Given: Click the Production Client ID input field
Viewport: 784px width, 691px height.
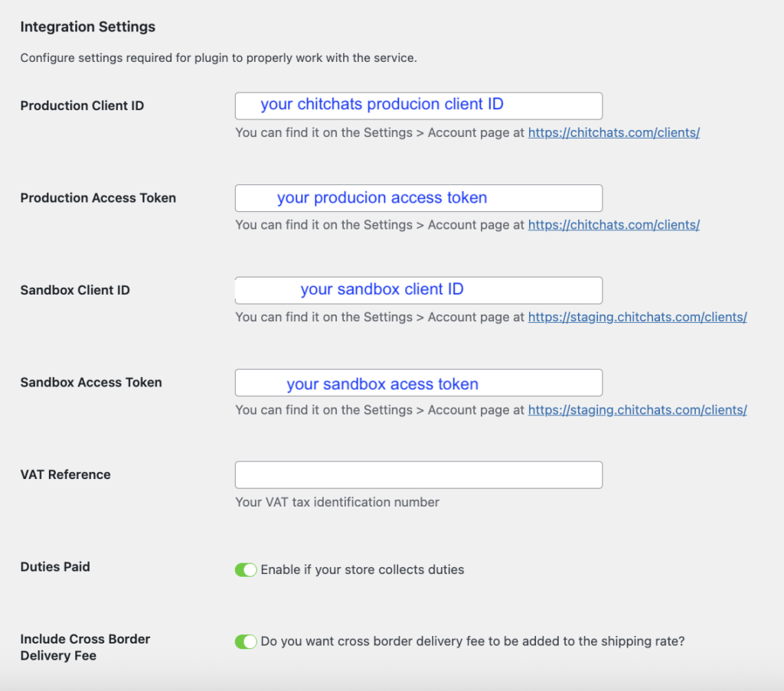Looking at the screenshot, I should (x=418, y=106).
